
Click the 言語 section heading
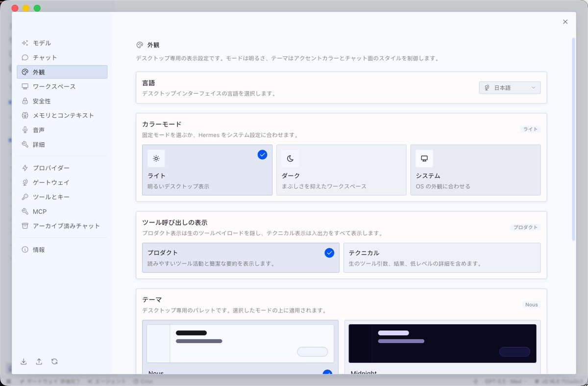tap(148, 83)
